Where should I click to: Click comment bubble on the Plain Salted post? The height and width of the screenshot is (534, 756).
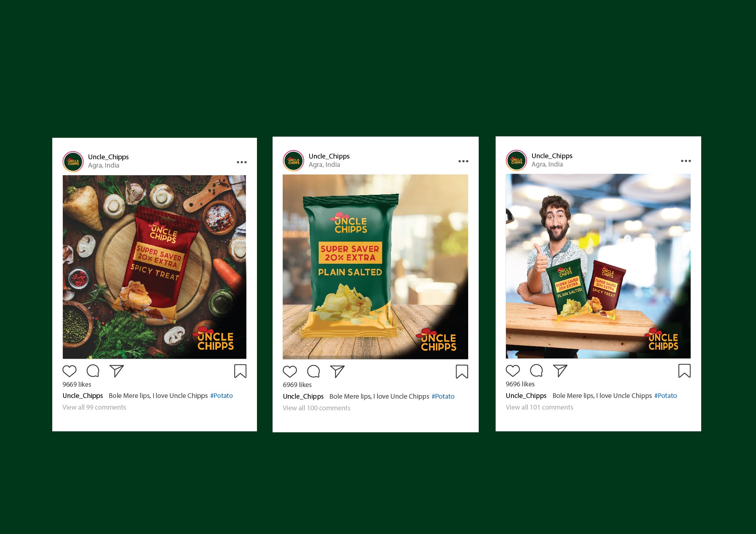coord(314,371)
